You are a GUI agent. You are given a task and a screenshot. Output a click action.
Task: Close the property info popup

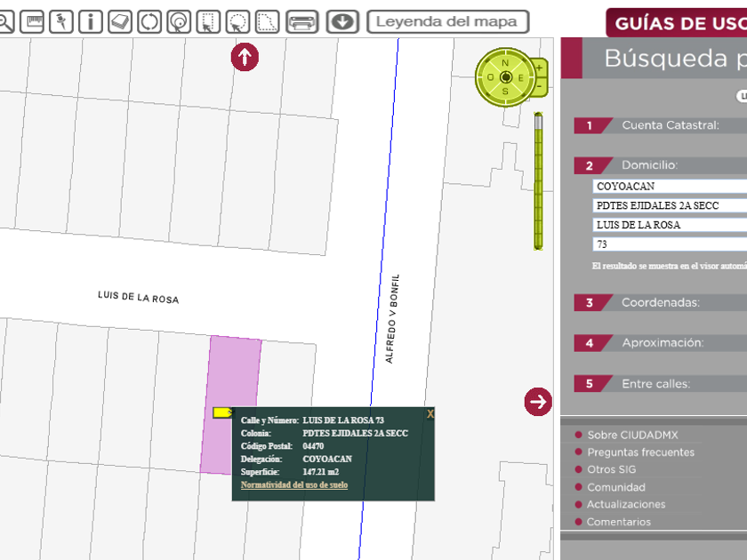(x=430, y=413)
